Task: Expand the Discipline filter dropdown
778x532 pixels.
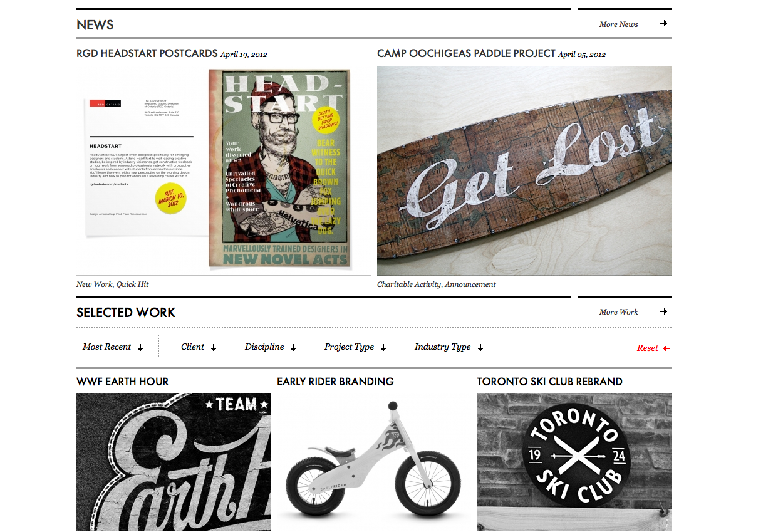Action: click(271, 347)
